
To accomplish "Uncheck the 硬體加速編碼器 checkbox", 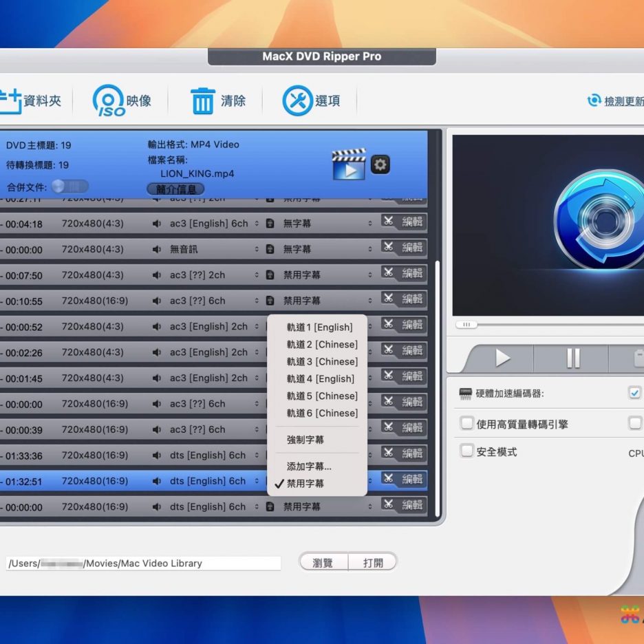I will [634, 394].
